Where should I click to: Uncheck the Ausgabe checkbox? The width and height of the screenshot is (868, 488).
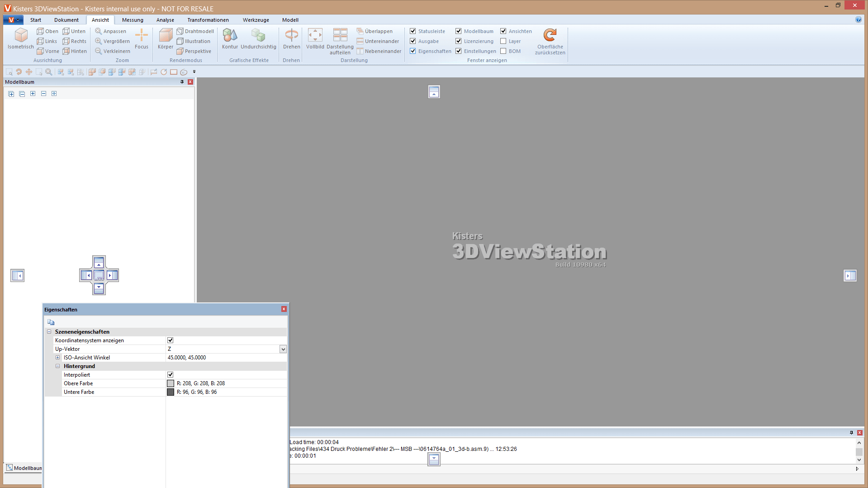coord(413,41)
